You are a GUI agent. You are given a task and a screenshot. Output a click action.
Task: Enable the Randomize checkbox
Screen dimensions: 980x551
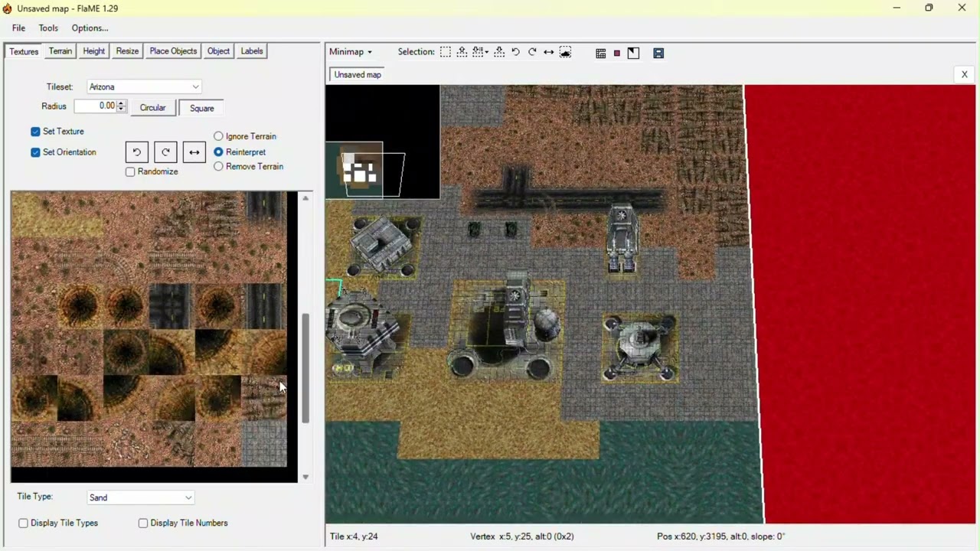[x=130, y=171]
